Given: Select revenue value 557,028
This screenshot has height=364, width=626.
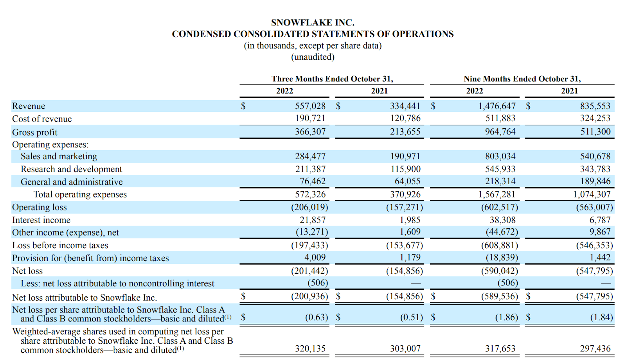Looking at the screenshot, I should pyautogui.click(x=310, y=106).
